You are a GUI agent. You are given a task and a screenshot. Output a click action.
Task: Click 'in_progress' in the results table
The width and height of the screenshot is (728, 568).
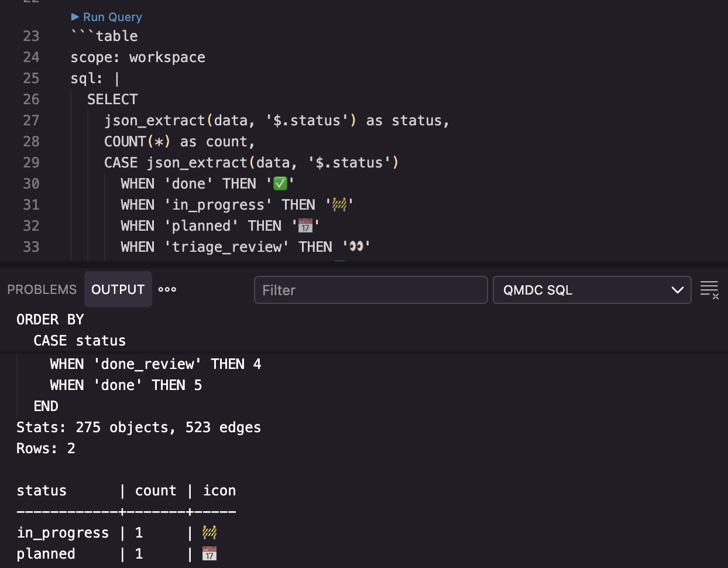pos(63,533)
